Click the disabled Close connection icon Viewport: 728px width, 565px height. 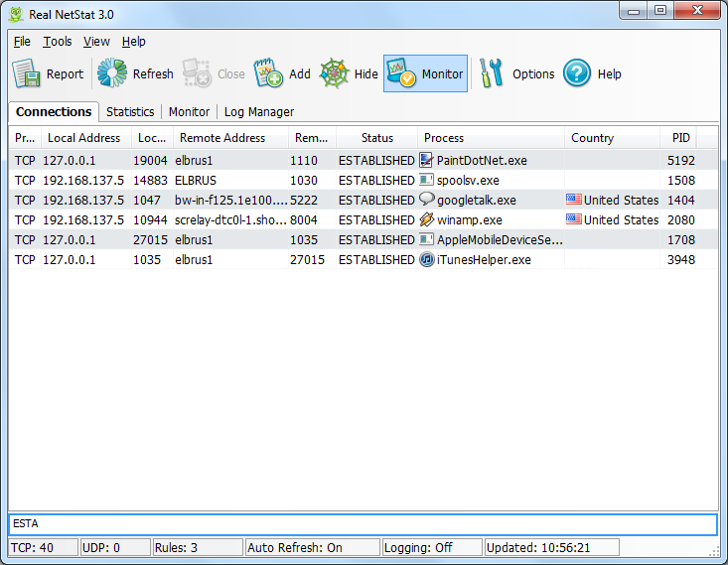point(197,72)
